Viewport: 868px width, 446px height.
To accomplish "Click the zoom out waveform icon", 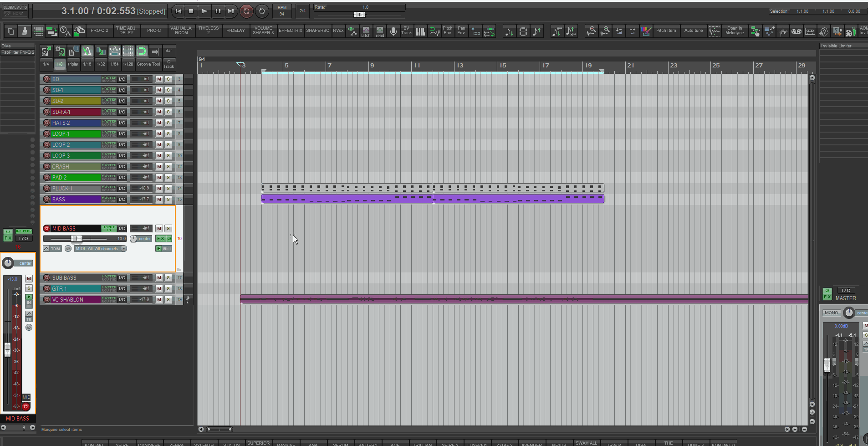I will 591,31.
